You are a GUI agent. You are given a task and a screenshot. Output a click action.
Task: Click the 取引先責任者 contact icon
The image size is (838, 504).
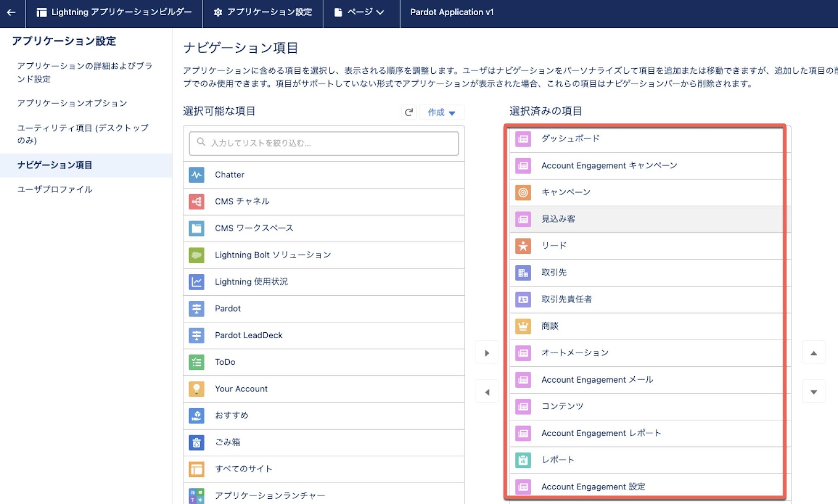pyautogui.click(x=523, y=299)
